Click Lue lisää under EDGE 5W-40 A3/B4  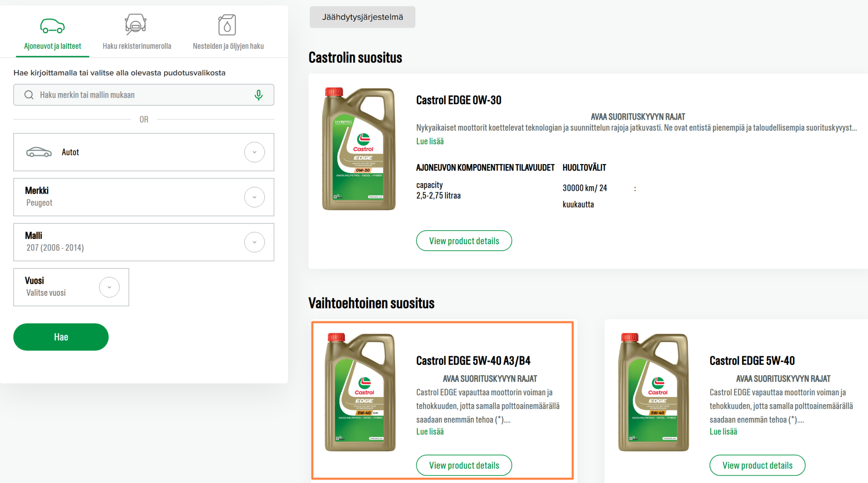coord(430,432)
